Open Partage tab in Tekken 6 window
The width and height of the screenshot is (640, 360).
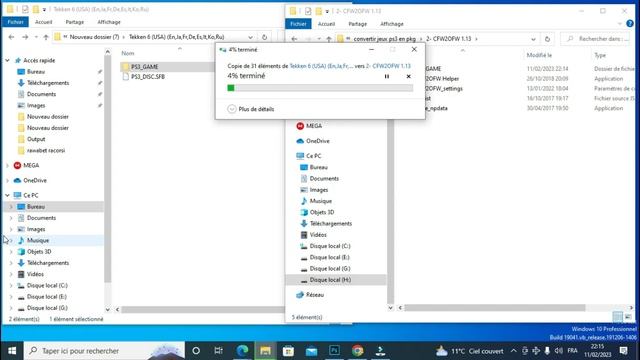[x=75, y=22]
